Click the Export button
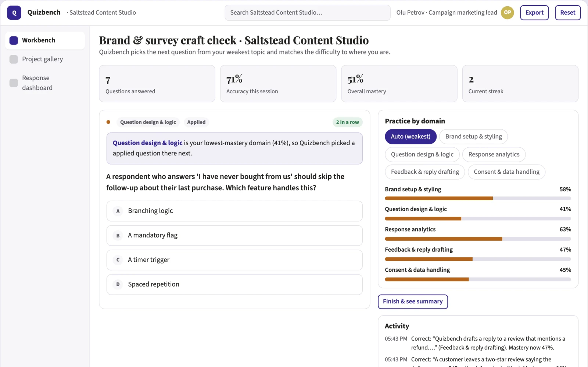This screenshot has height=367, width=588. point(534,12)
